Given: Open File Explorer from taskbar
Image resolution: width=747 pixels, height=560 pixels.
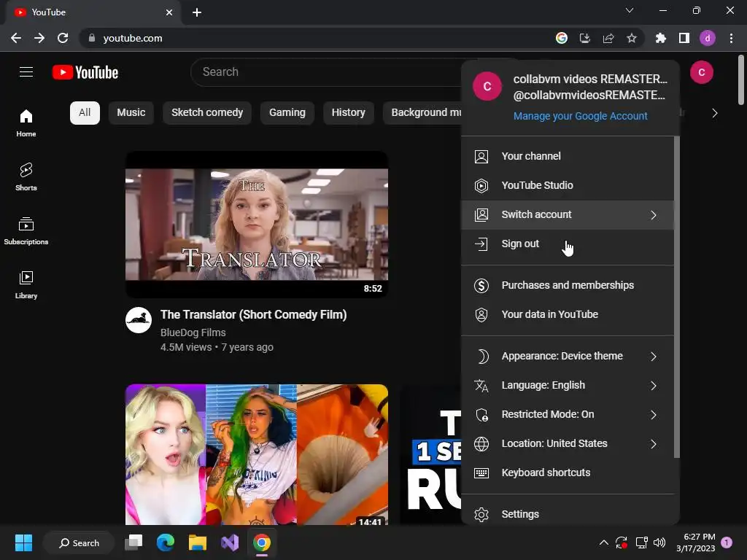Looking at the screenshot, I should (x=197, y=542).
